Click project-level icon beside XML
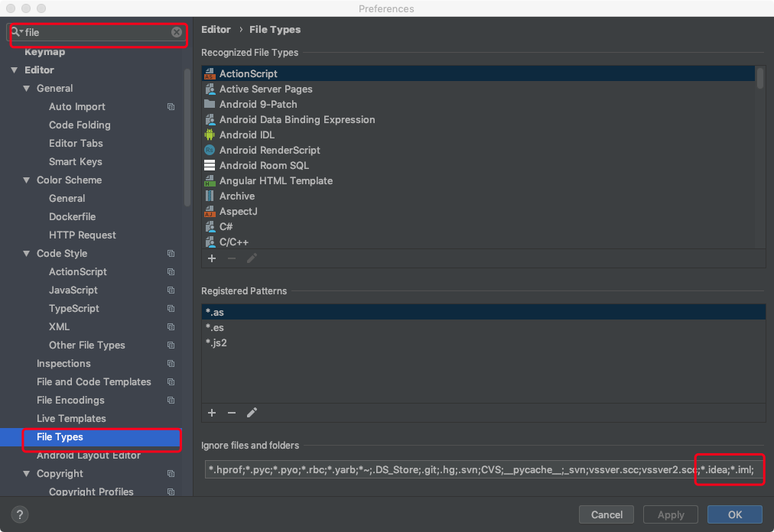This screenshot has width=774, height=532. pyautogui.click(x=171, y=326)
